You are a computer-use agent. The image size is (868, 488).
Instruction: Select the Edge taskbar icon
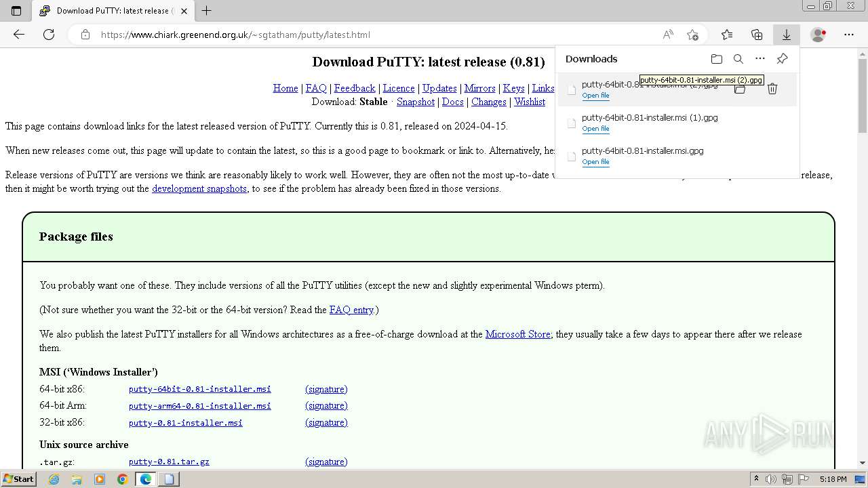pos(146,479)
